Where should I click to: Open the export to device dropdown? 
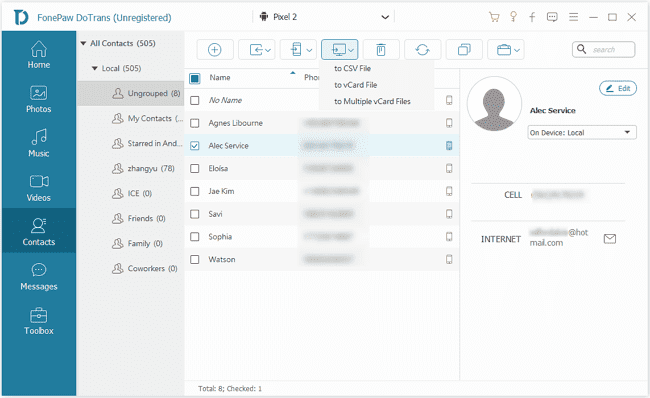(x=298, y=50)
